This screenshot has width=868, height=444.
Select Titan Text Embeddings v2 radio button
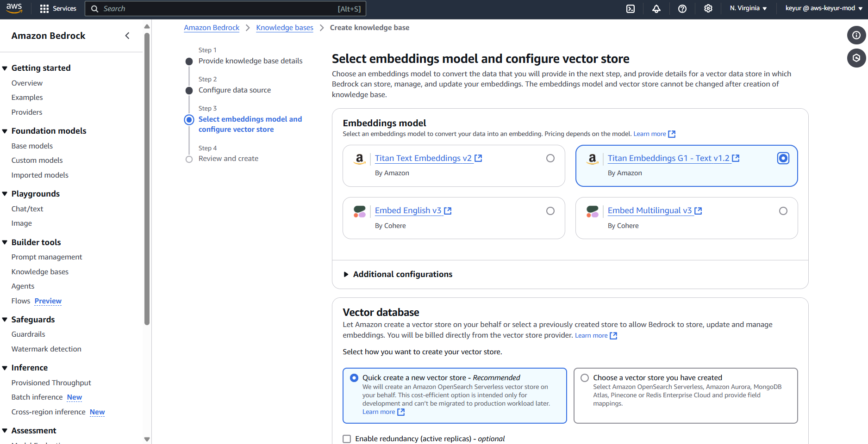tap(550, 158)
